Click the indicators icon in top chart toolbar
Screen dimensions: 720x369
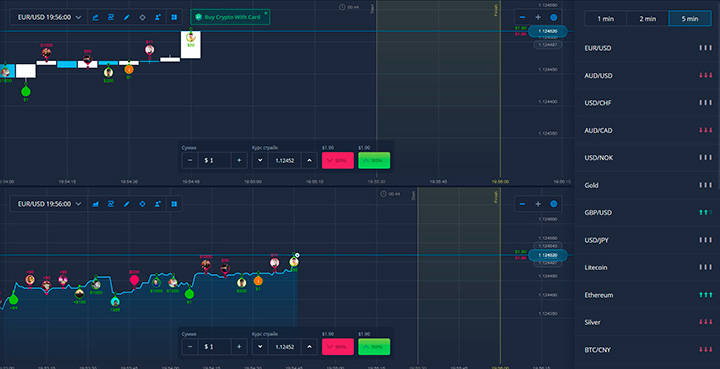coord(111,17)
